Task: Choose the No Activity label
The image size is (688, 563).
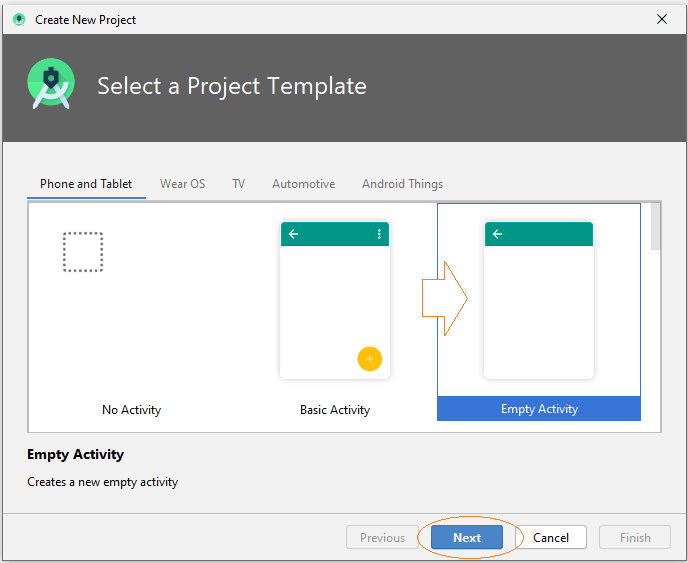Action: 132,409
